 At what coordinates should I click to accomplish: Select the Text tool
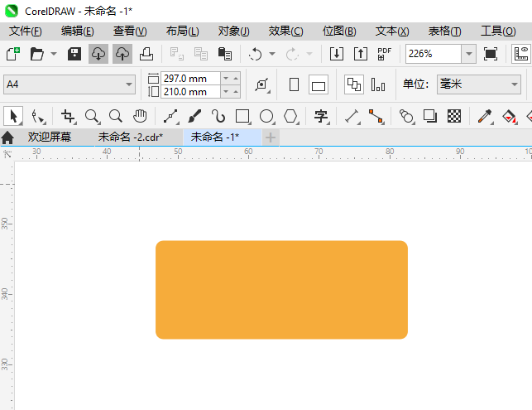point(321,117)
